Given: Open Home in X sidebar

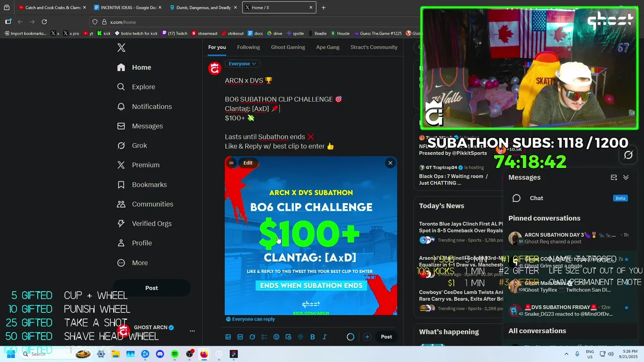Looking at the screenshot, I should click(134, 67).
